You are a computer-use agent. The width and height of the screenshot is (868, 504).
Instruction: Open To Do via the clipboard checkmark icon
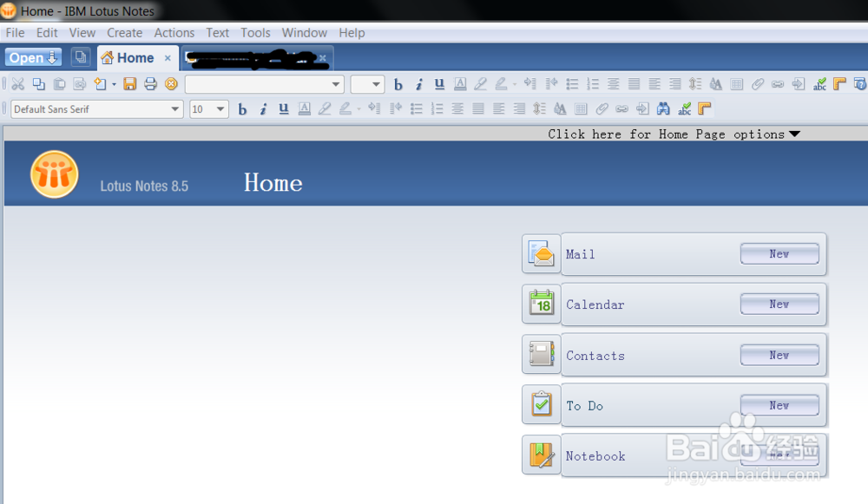point(542,404)
